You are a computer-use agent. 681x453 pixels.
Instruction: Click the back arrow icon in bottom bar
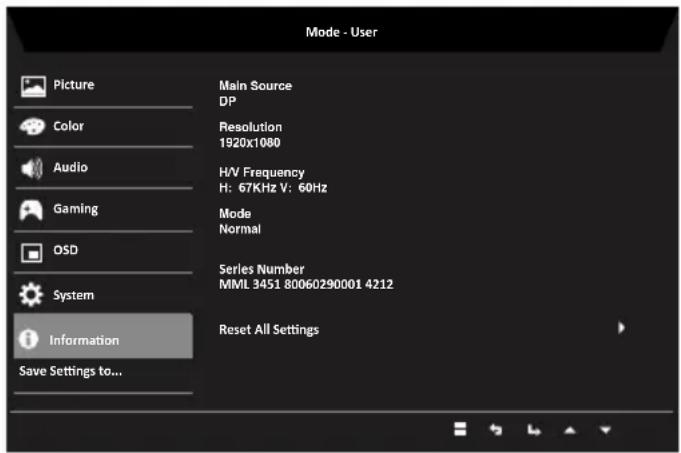(496, 430)
